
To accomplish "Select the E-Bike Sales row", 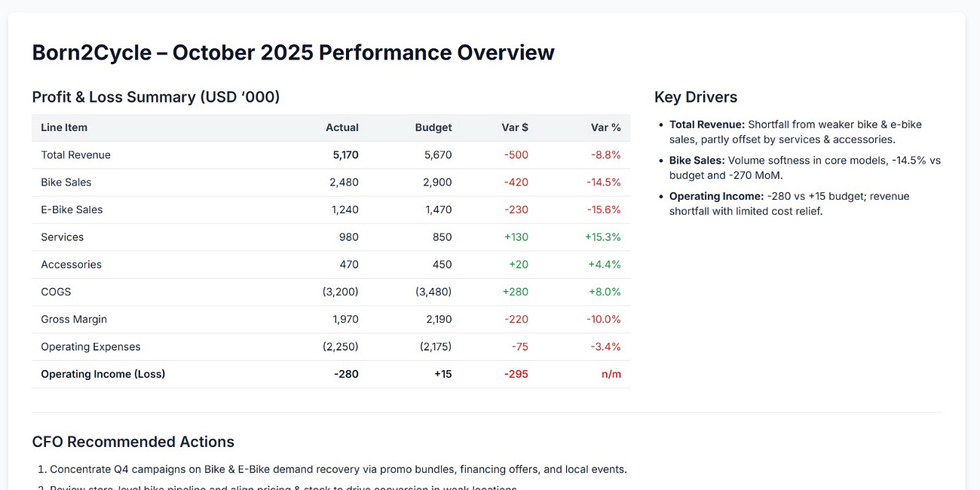I will tap(72, 210).
